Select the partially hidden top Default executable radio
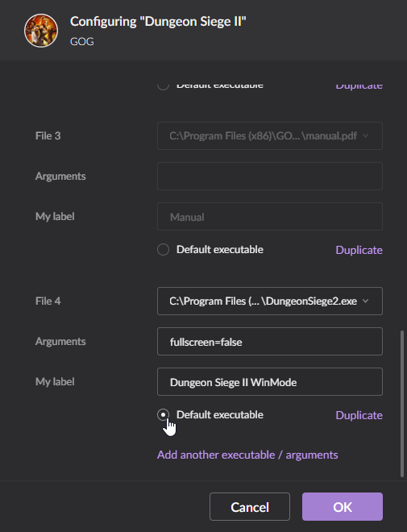 click(x=163, y=86)
